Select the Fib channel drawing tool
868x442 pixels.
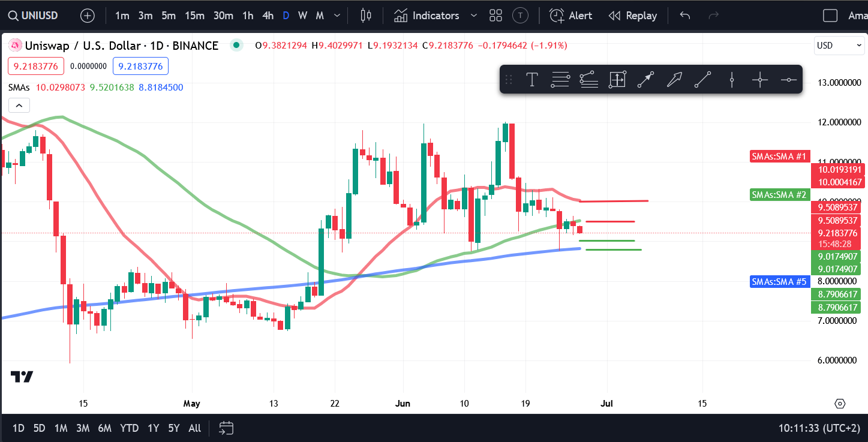tap(589, 79)
